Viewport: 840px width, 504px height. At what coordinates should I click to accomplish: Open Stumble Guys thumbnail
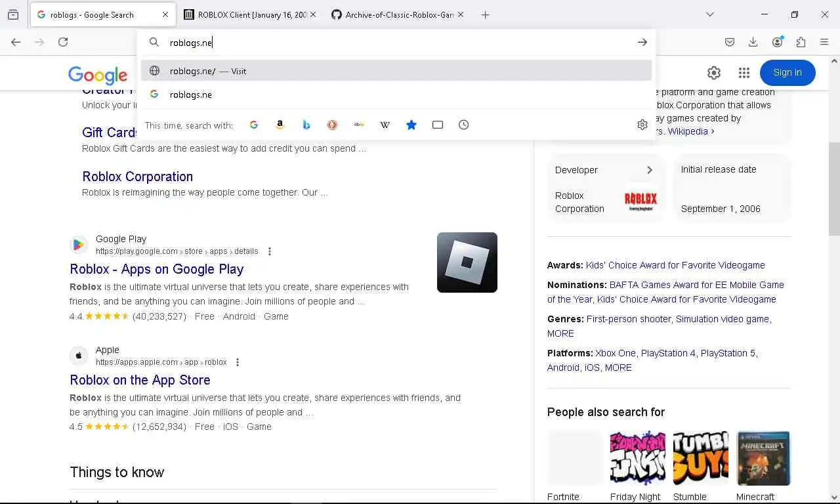700,458
